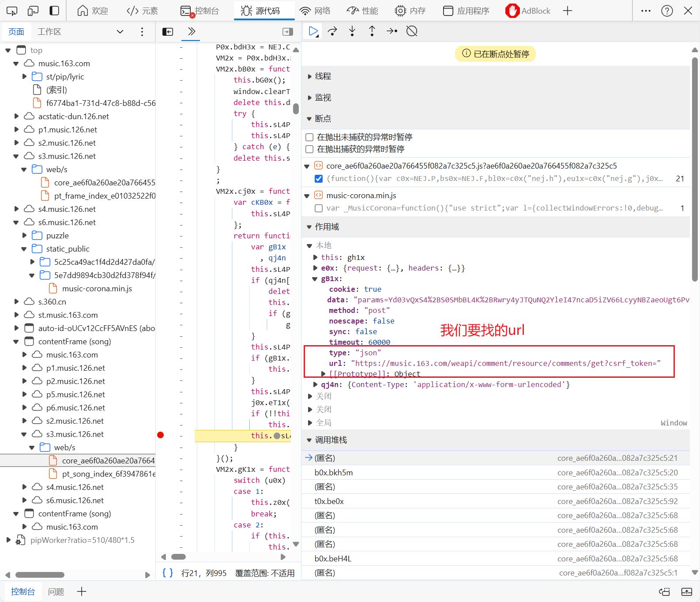This screenshot has height=602, width=700.
Task: Expand the puzzle folder
Action: tap(24, 236)
